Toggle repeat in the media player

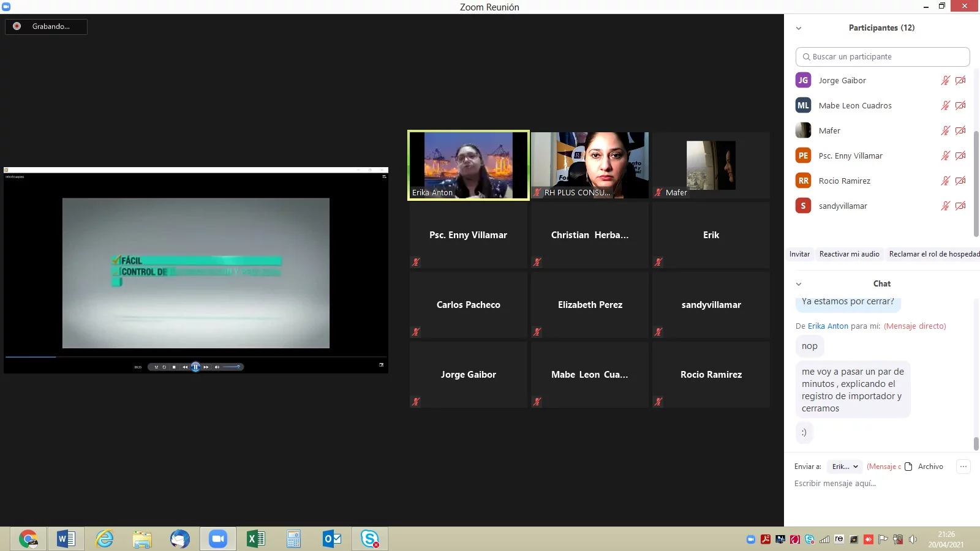coord(164,367)
